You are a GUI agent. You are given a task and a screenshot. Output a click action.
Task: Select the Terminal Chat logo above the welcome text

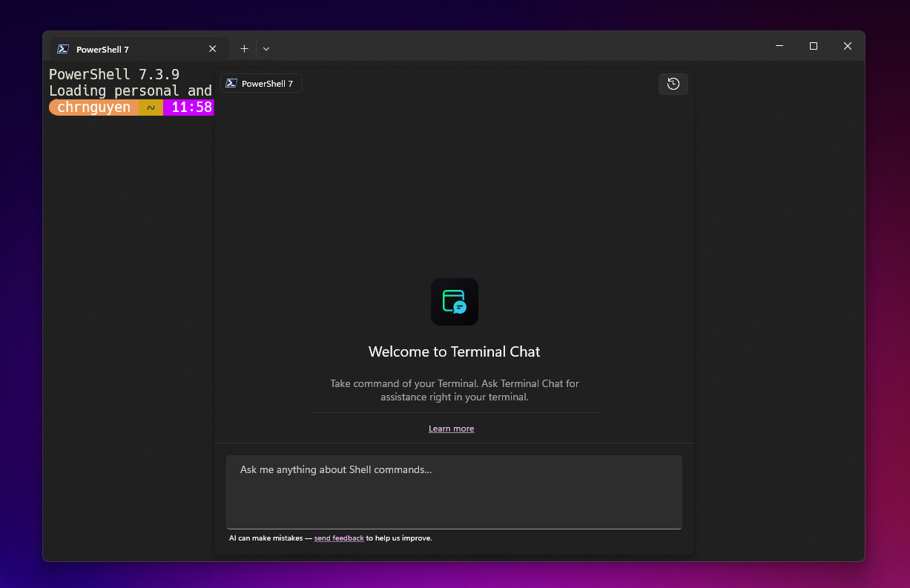click(x=454, y=301)
